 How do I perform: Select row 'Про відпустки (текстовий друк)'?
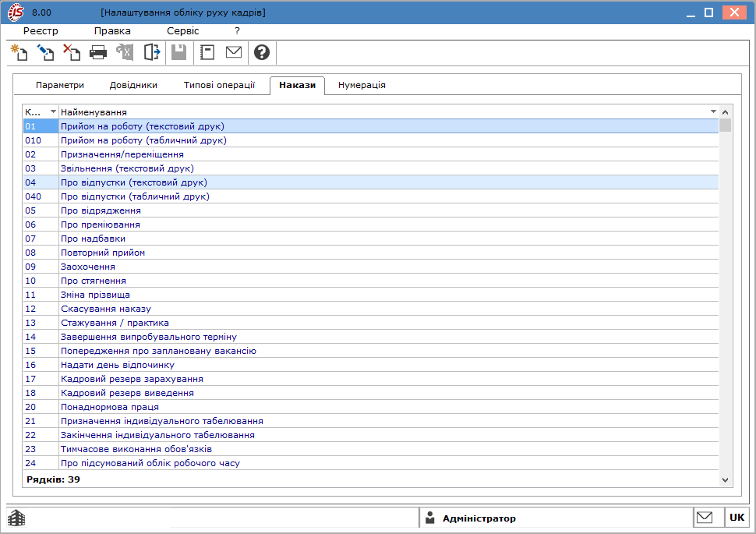pos(371,182)
